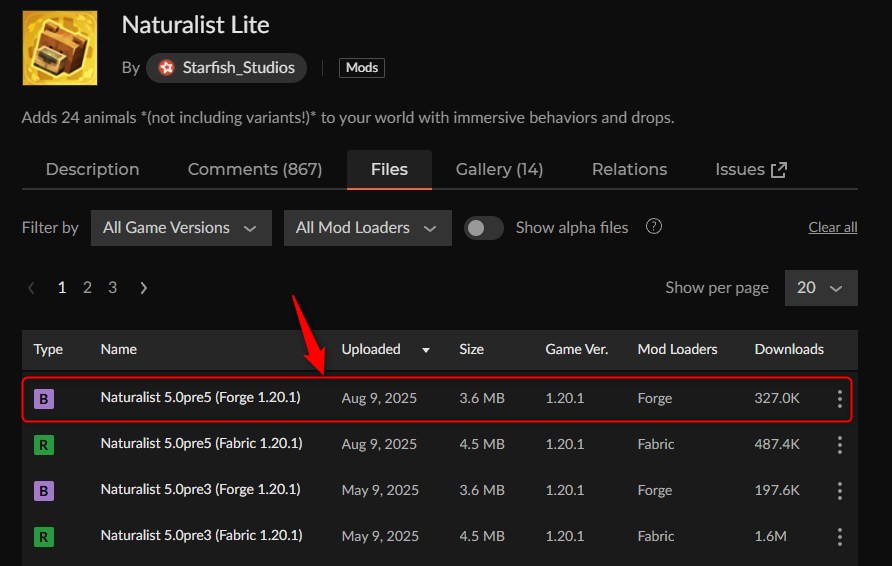892x566 pixels.
Task: Expand the All Mod Loaders dropdown
Action: point(367,228)
